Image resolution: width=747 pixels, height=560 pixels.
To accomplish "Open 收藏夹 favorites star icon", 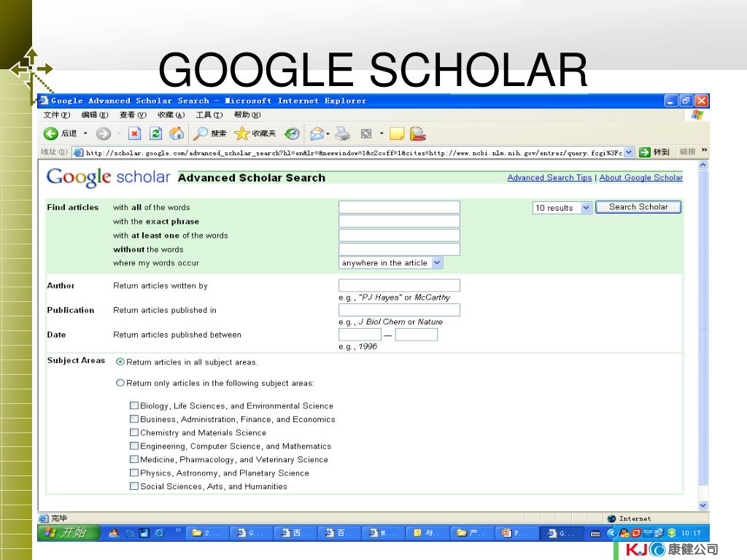I will click(255, 134).
